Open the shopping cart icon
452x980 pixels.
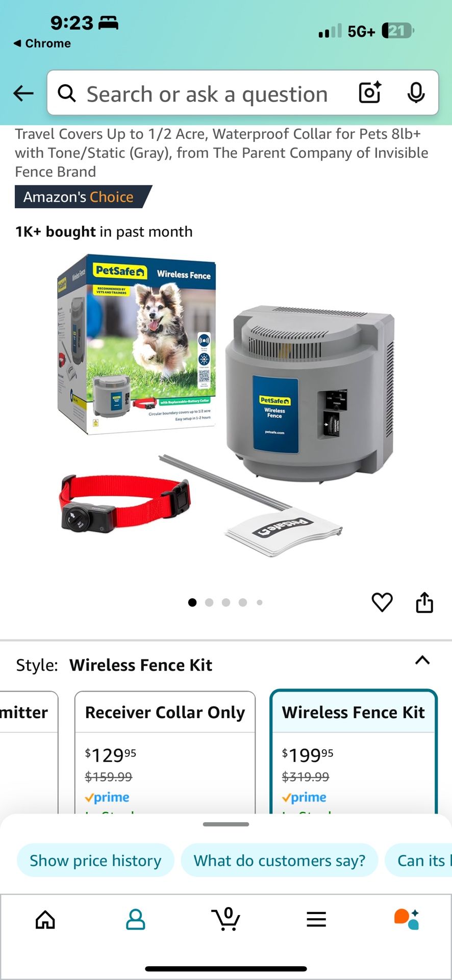pos(226,919)
